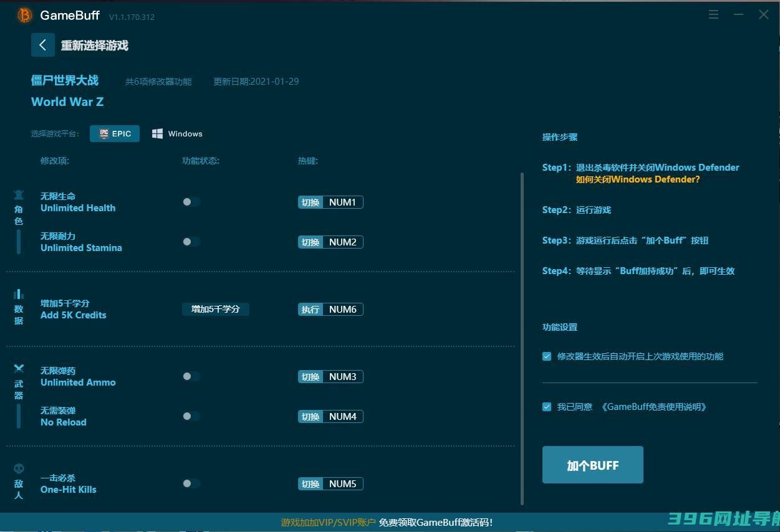Click the 加个BUFF button
The image size is (780, 532).
[x=593, y=465]
